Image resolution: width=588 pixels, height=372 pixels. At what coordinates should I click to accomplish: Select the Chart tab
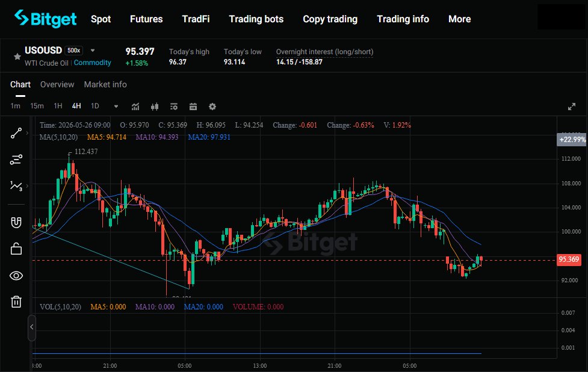(x=20, y=84)
